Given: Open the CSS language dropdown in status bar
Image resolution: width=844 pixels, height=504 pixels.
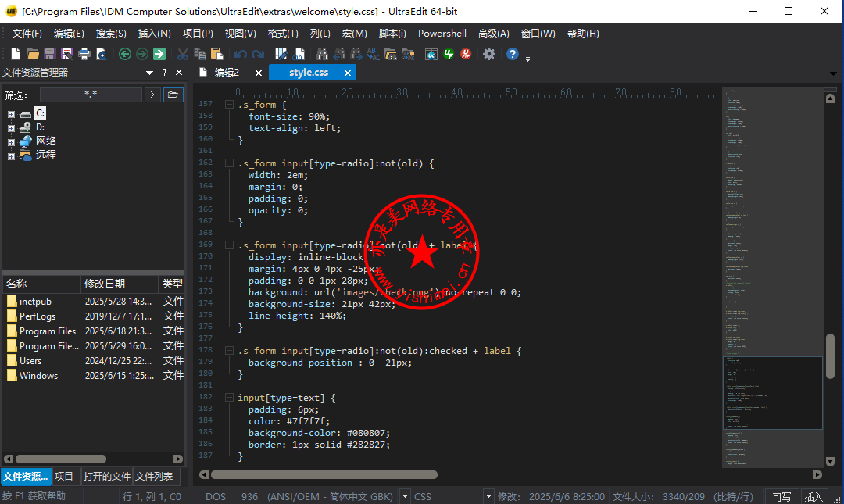Looking at the screenshot, I should click(x=488, y=496).
